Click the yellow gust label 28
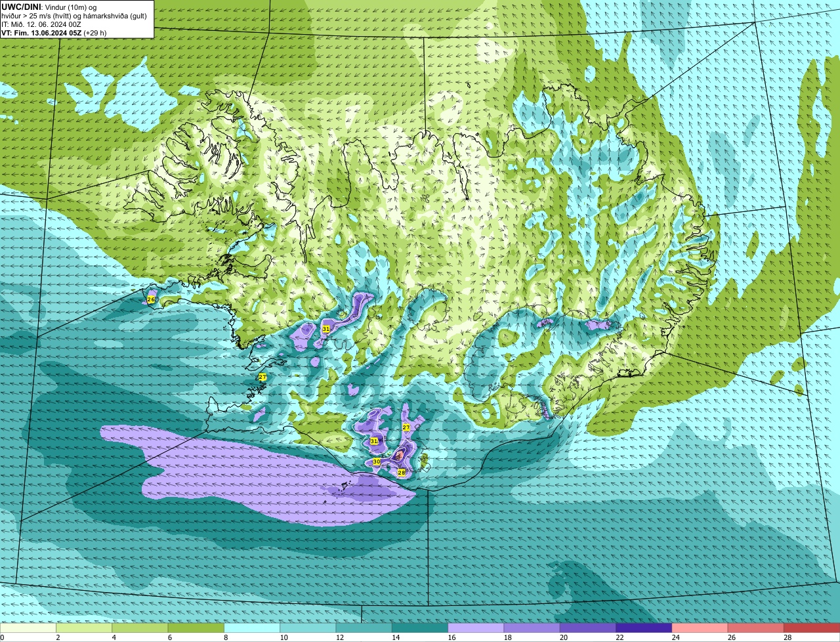 402,473
